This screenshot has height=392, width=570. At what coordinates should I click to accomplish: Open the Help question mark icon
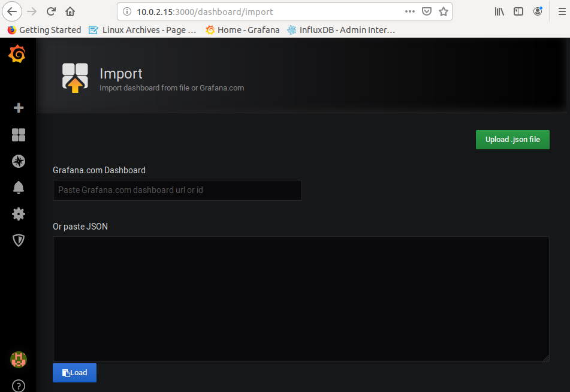pos(19,386)
